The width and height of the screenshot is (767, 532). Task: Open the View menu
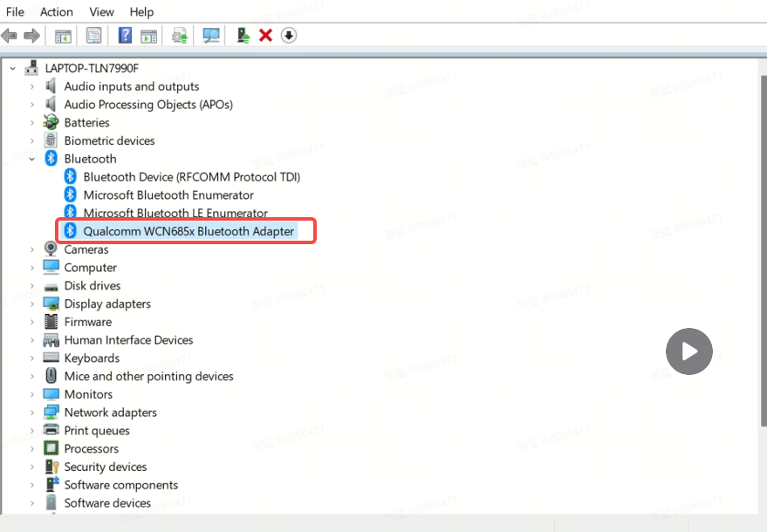(x=101, y=11)
